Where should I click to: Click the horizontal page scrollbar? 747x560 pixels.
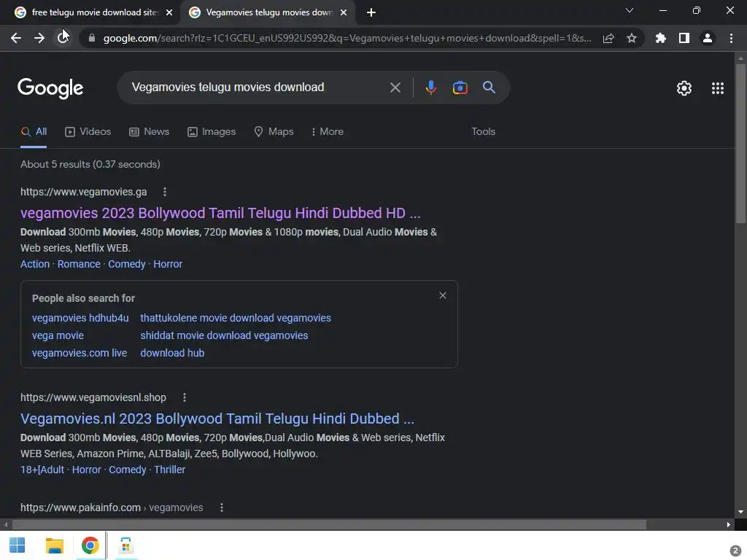tap(329, 525)
